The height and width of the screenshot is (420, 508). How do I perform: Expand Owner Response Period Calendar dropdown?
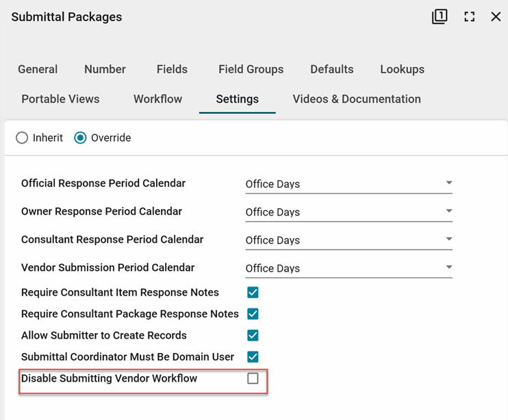(x=348, y=212)
